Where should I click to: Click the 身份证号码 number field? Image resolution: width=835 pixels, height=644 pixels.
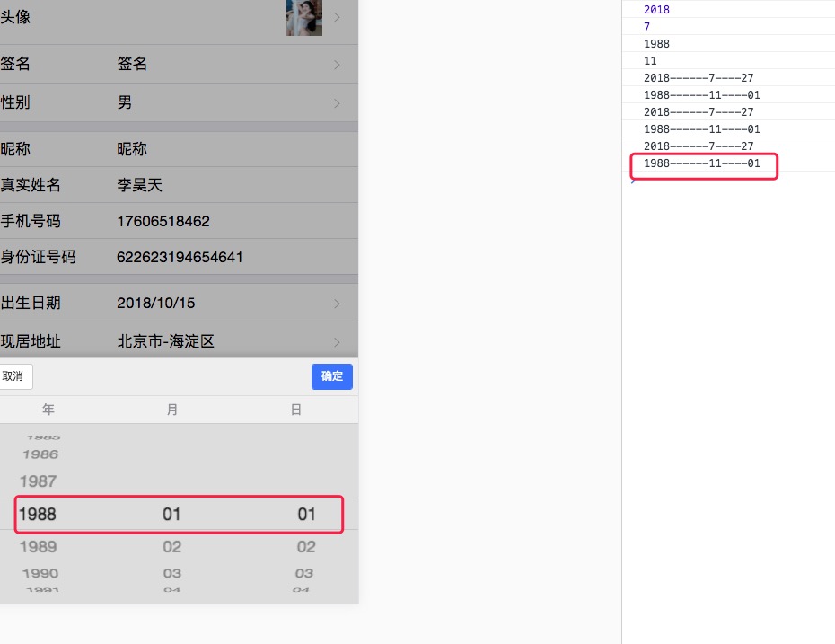coord(180,257)
